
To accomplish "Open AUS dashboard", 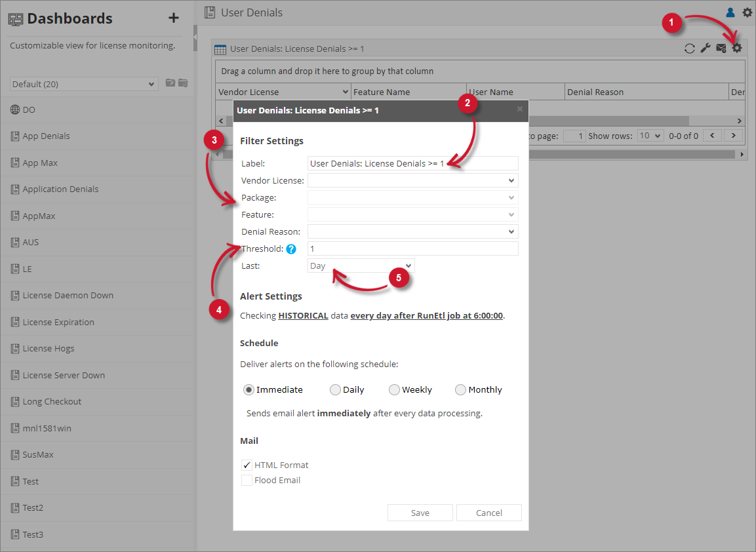I will (x=96, y=243).
